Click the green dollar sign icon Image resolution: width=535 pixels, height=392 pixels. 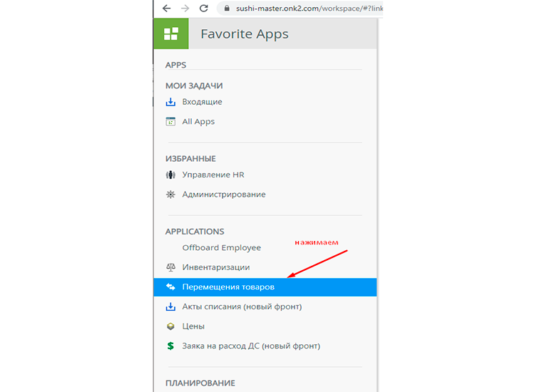click(170, 346)
